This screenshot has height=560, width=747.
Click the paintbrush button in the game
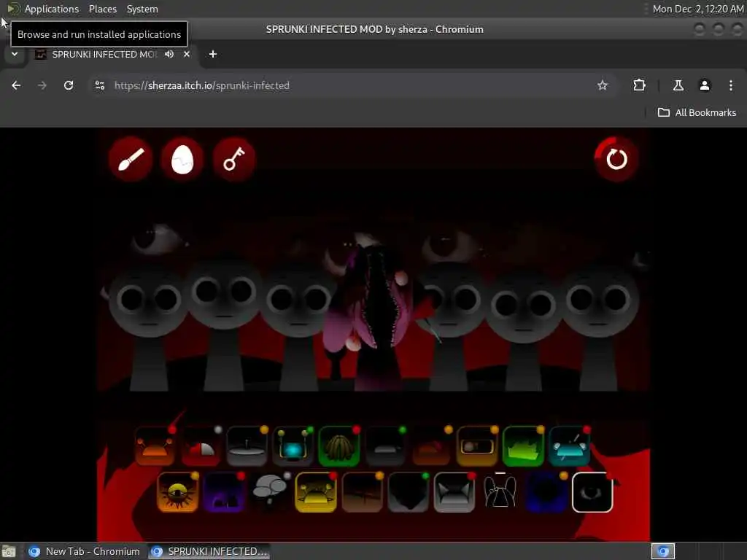131,159
